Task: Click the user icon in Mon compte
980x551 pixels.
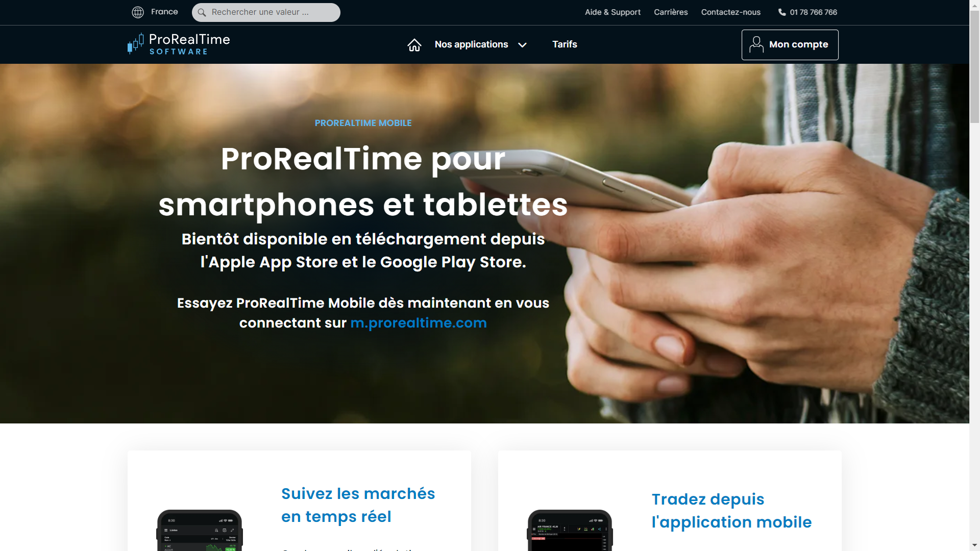Action: 756,44
